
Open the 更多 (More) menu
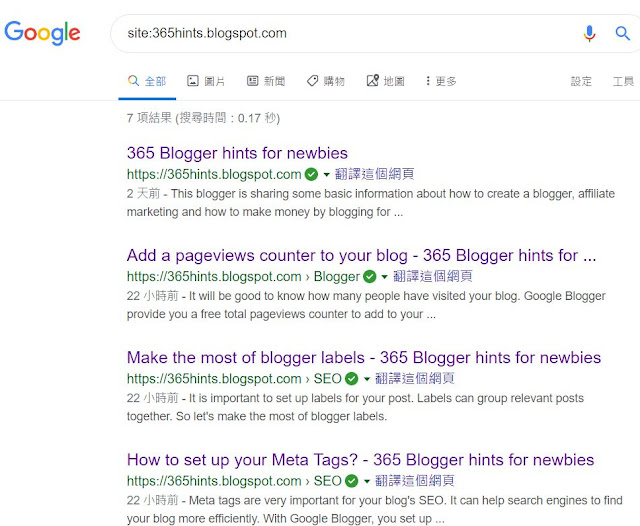pos(441,81)
